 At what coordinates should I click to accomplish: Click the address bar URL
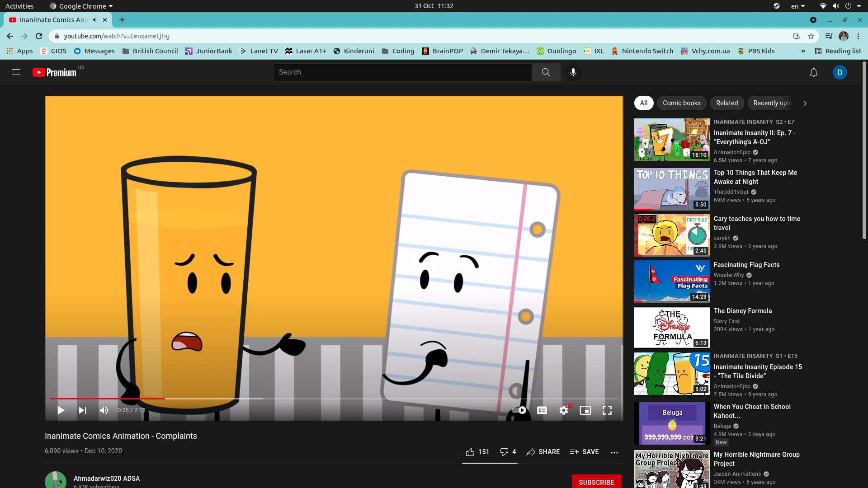click(x=117, y=36)
